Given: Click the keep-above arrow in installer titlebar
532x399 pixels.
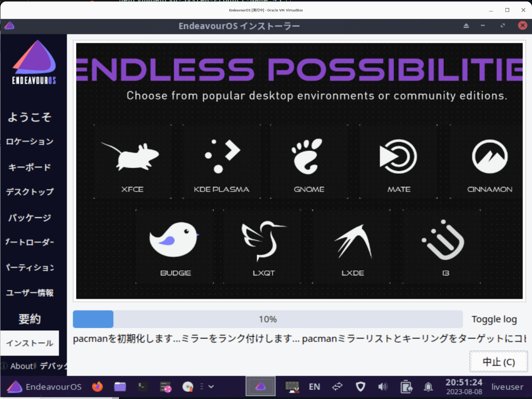Looking at the screenshot, I should [466, 26].
